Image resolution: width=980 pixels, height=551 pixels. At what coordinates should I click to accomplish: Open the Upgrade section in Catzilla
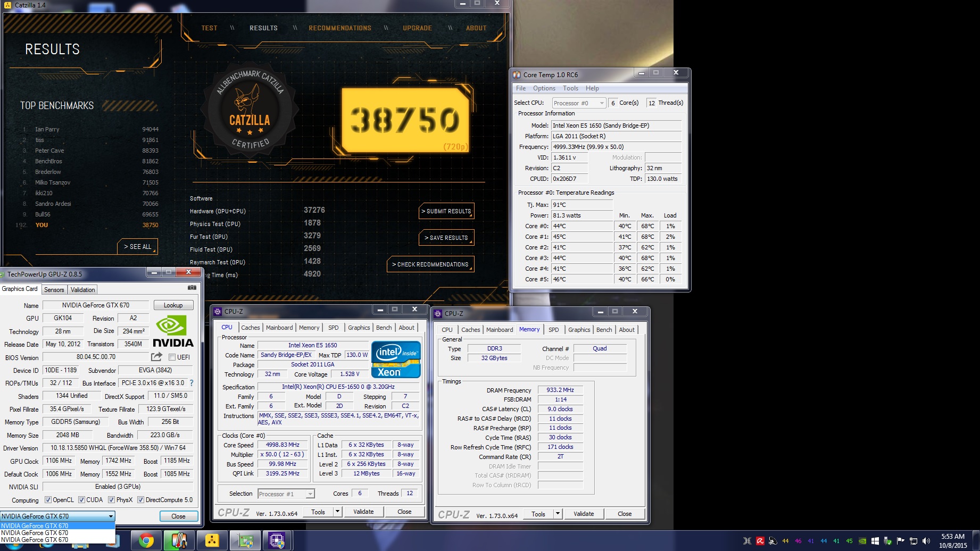point(417,28)
